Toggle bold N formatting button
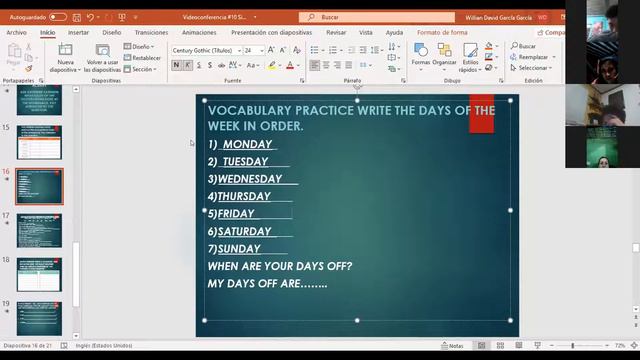Viewport: 640px width, 360px height. [176, 65]
